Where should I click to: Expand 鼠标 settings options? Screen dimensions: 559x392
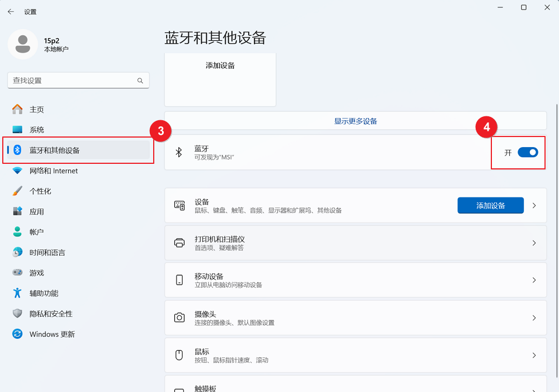[355, 355]
